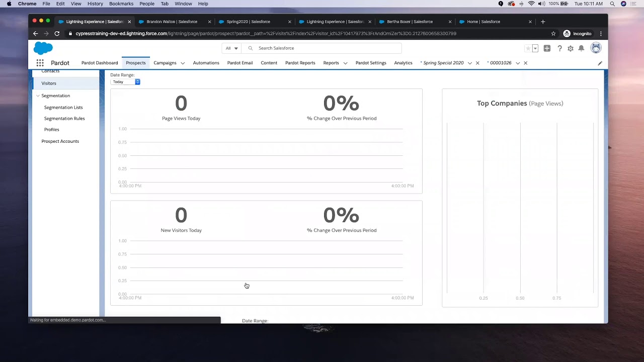The width and height of the screenshot is (644, 362).
Task: Open the favorites list dropdown arrow
Action: (x=535, y=48)
